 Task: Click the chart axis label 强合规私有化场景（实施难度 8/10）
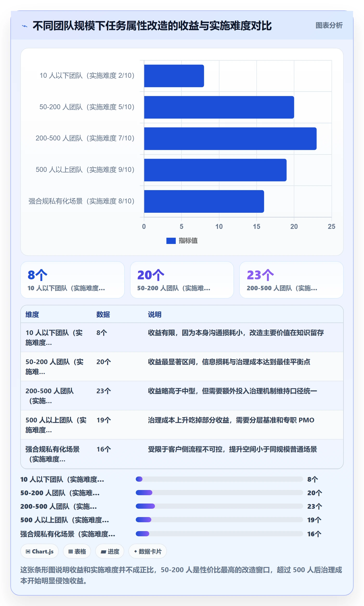click(x=81, y=201)
